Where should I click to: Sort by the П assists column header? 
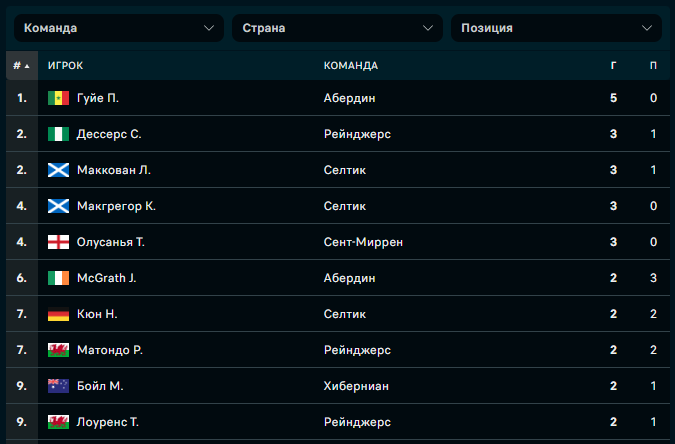[x=653, y=65]
